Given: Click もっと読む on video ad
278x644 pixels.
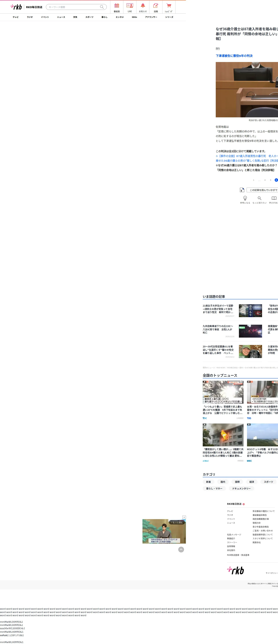Looking at the screenshot, I should (177, 522).
